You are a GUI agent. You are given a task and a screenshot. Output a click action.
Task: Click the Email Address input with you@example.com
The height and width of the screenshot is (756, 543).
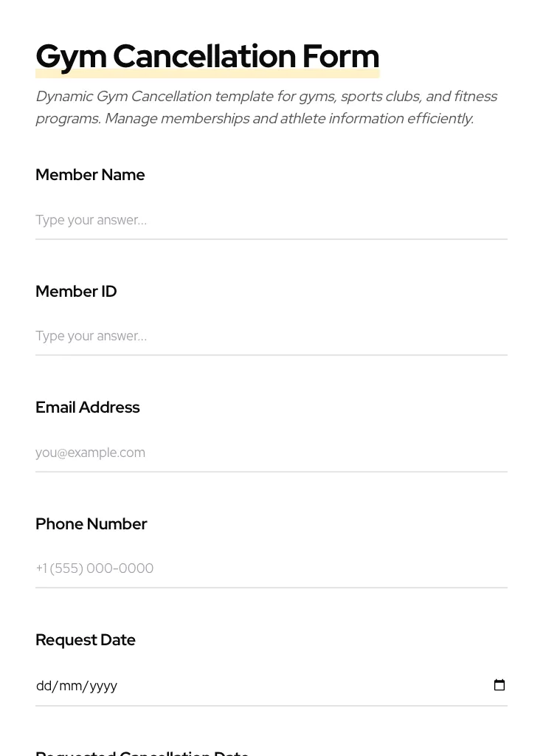pyautogui.click(x=271, y=453)
